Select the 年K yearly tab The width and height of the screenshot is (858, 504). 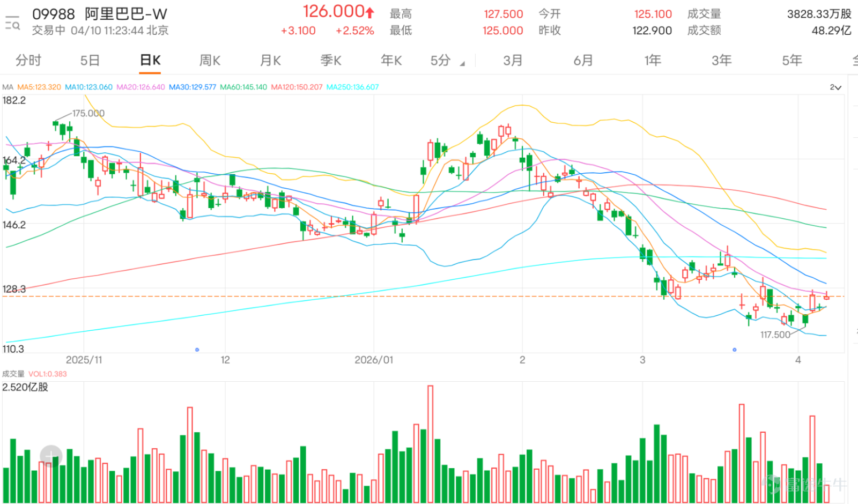[x=391, y=60]
